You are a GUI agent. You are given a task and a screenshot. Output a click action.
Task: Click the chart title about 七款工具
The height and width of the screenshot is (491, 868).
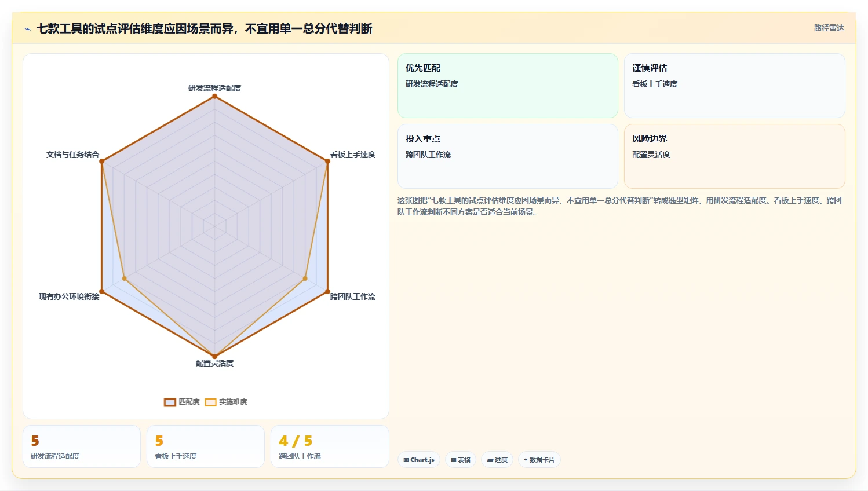click(x=204, y=28)
